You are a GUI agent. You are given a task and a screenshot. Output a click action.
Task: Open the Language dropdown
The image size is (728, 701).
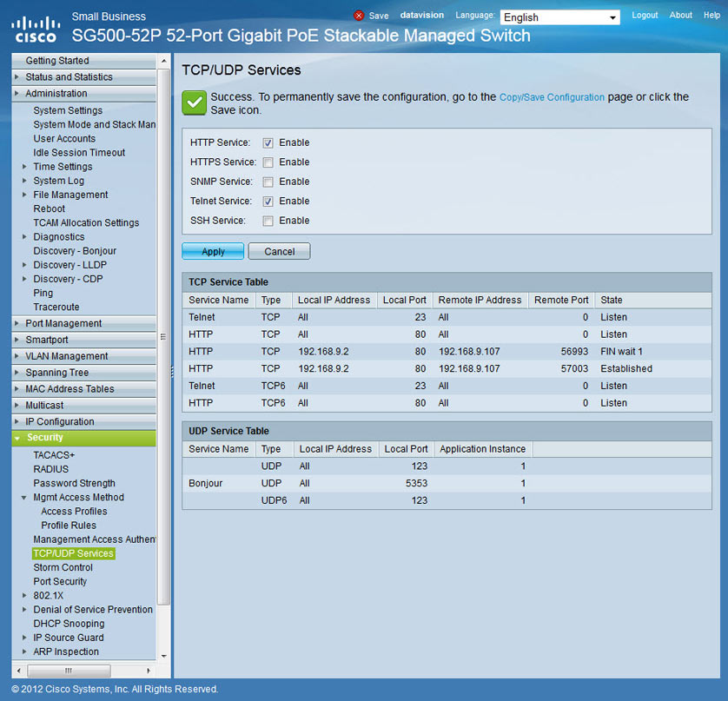pos(560,17)
